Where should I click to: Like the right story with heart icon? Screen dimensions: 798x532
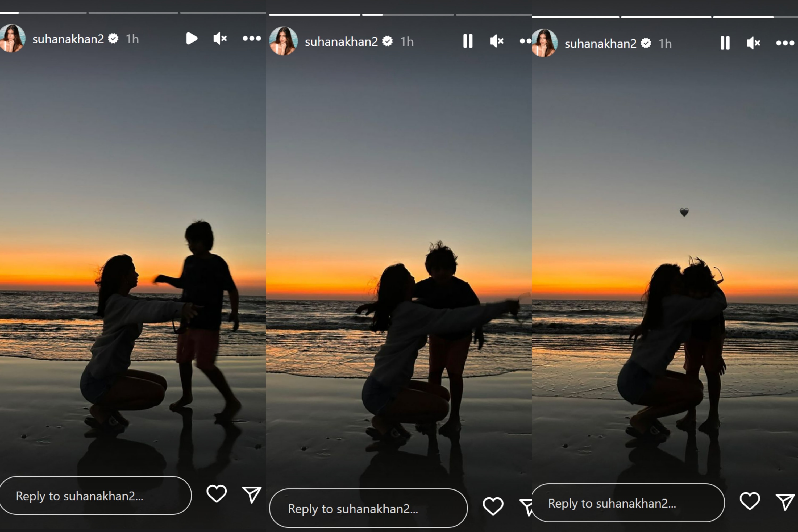click(x=750, y=501)
